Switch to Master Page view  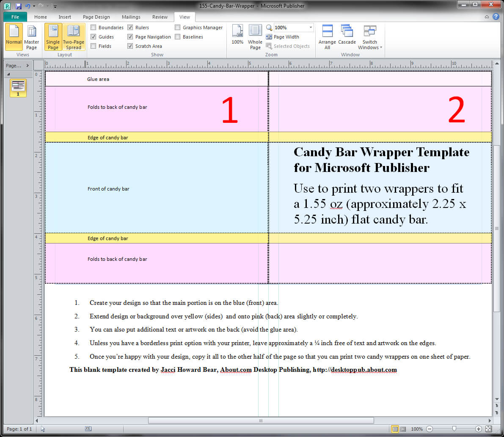(32, 36)
